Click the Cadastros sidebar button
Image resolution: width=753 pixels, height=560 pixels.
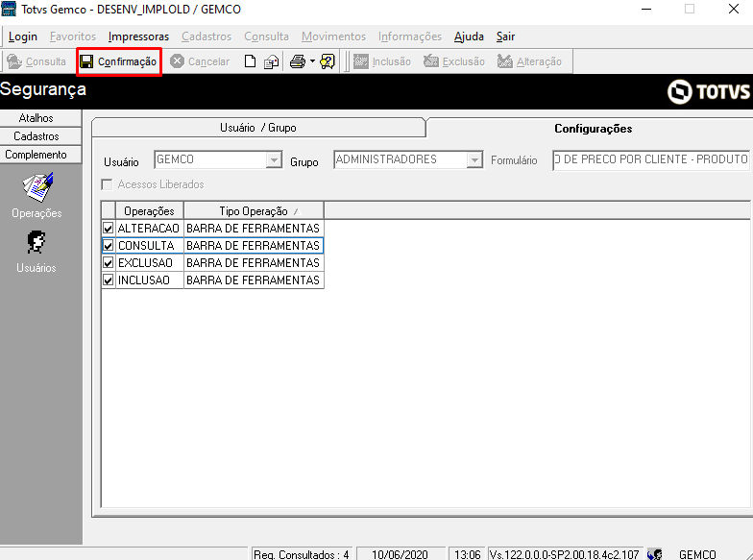click(40, 136)
